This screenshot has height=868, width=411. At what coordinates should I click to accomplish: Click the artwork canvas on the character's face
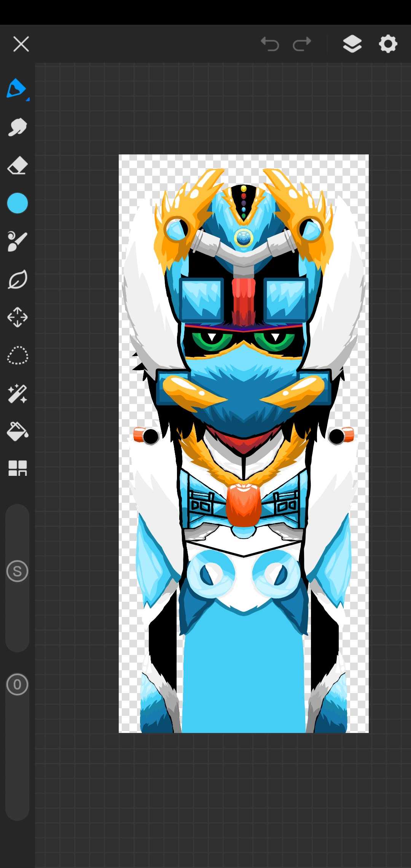coord(244,358)
